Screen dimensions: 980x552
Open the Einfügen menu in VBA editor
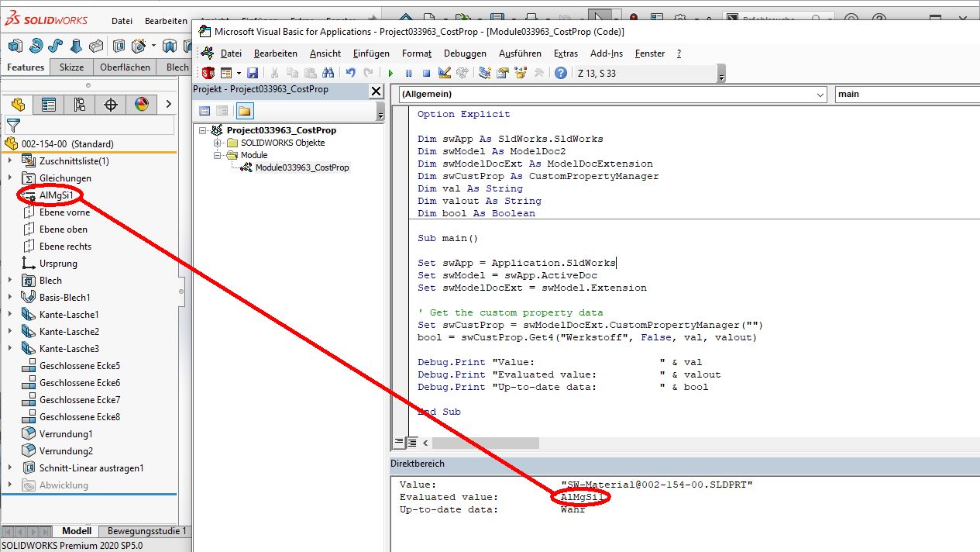coord(371,53)
